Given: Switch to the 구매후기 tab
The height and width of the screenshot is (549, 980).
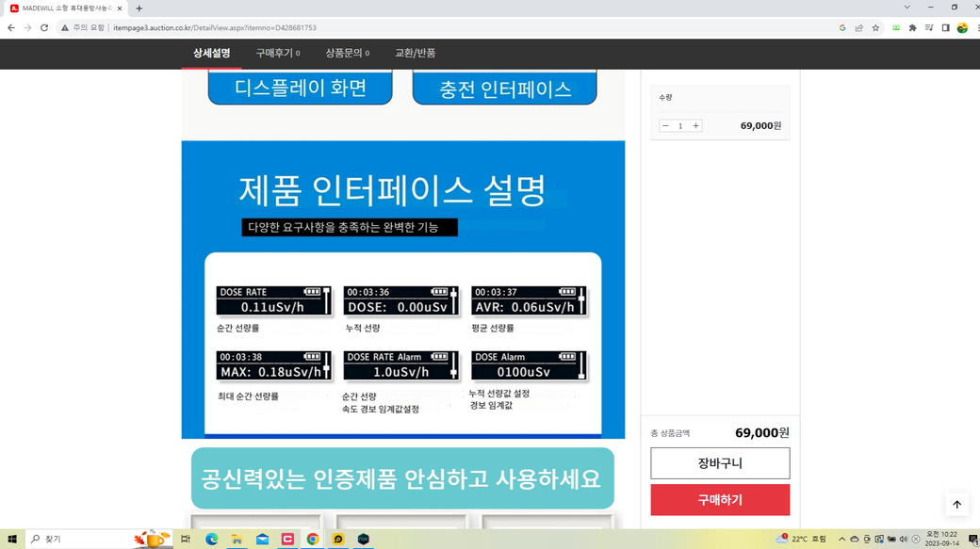Looking at the screenshot, I should (277, 54).
